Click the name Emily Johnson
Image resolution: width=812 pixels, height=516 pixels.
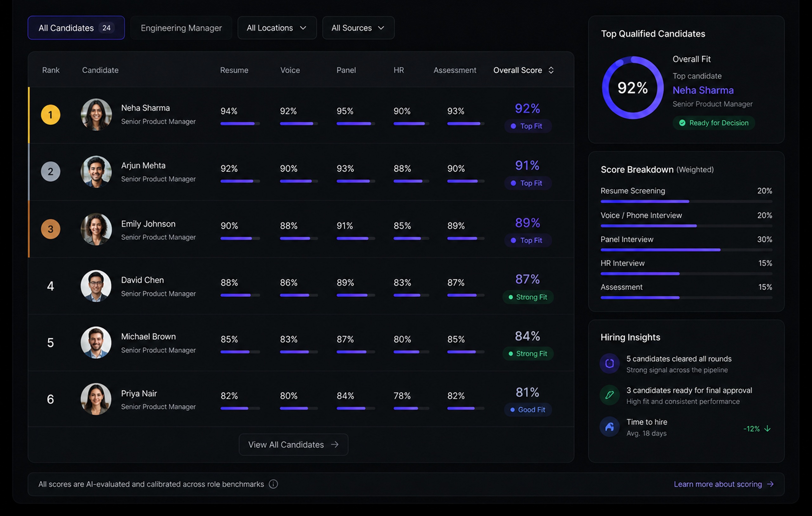[x=148, y=224]
